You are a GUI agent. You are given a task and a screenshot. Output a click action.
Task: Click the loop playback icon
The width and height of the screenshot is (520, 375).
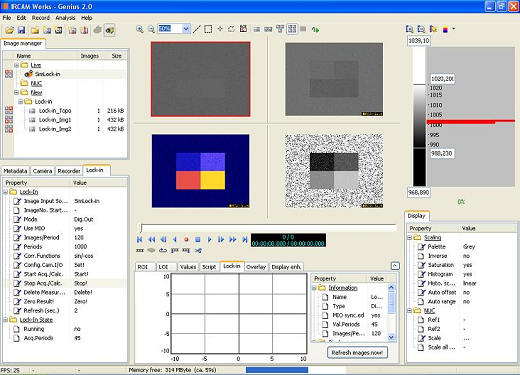pyautogui.click(x=163, y=250)
